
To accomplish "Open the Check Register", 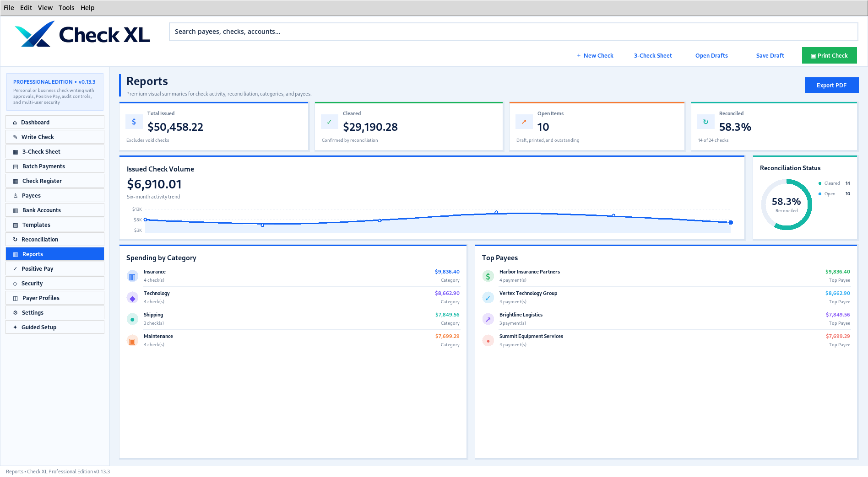I will click(55, 181).
